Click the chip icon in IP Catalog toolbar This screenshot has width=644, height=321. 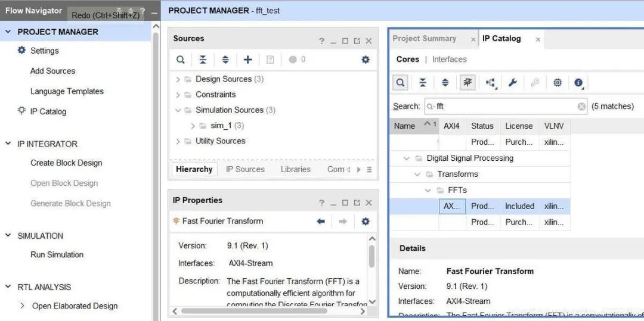[557, 83]
